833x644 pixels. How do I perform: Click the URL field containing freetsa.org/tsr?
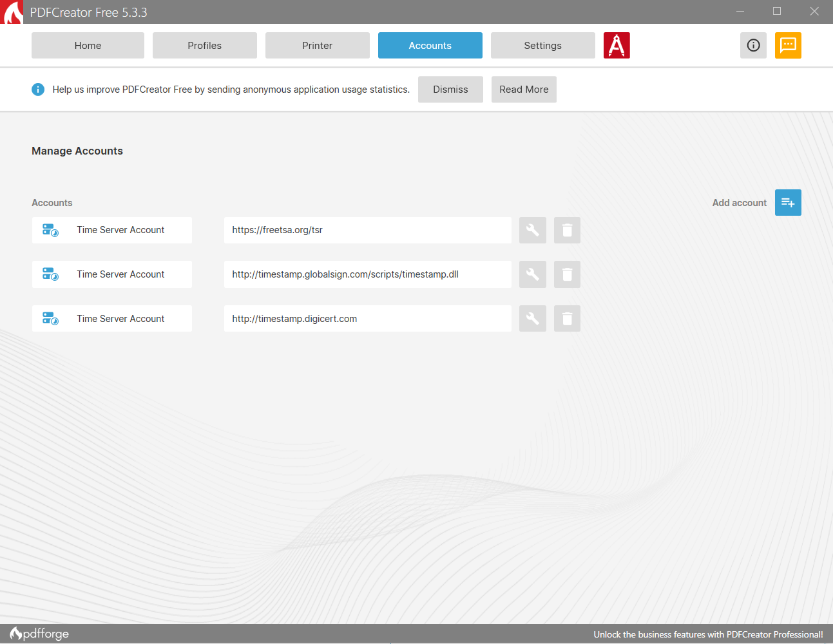pyautogui.click(x=367, y=230)
